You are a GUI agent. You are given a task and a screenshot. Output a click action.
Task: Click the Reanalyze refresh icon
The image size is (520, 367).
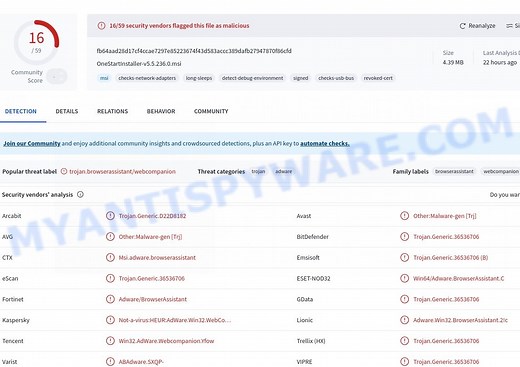tap(463, 26)
